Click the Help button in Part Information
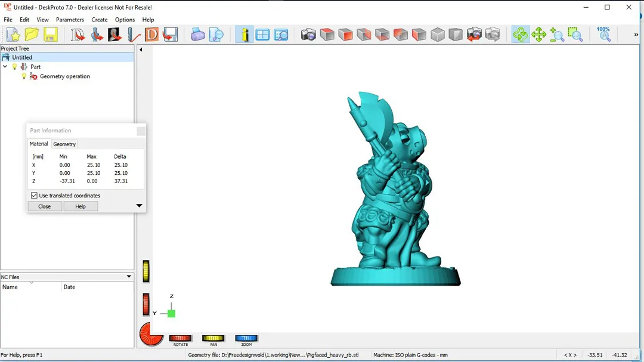644x362 pixels. pyautogui.click(x=80, y=206)
